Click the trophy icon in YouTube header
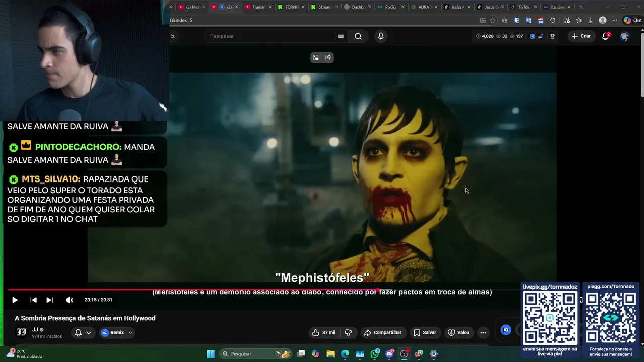The image size is (644, 362). 552,36
